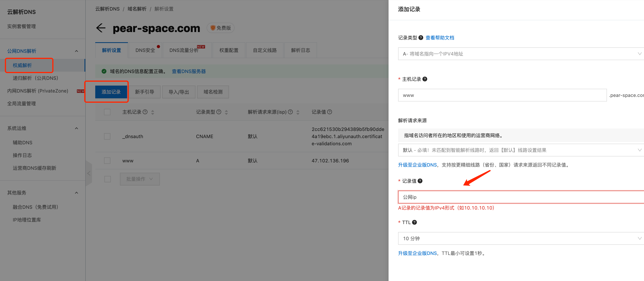Collapse the 其他服务 sidebar section
The image size is (644, 281).
tap(77, 193)
